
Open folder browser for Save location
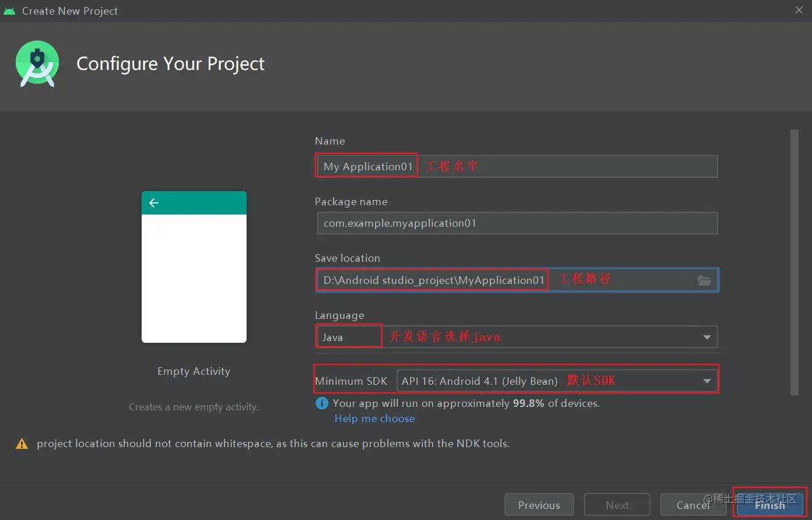[x=704, y=280]
